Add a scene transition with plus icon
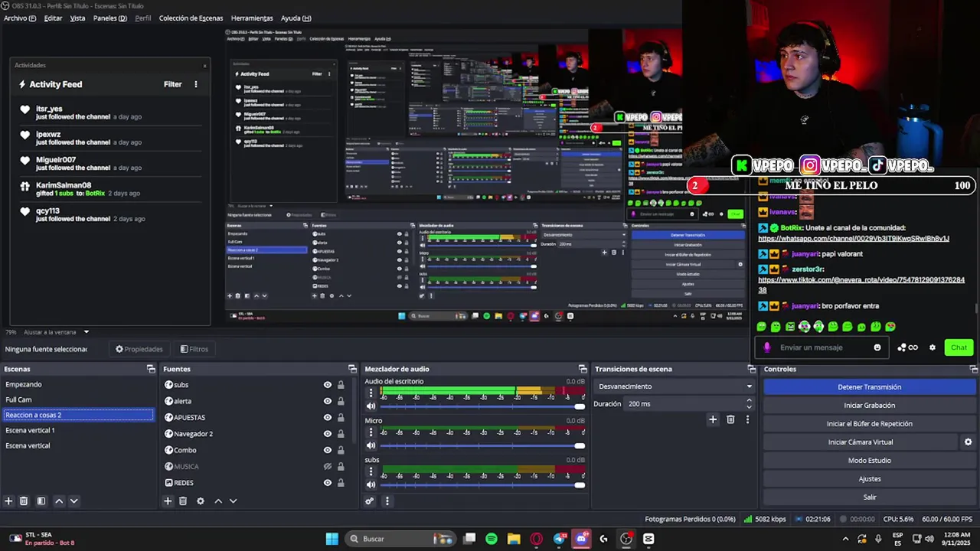This screenshot has width=980, height=551. pos(713,419)
